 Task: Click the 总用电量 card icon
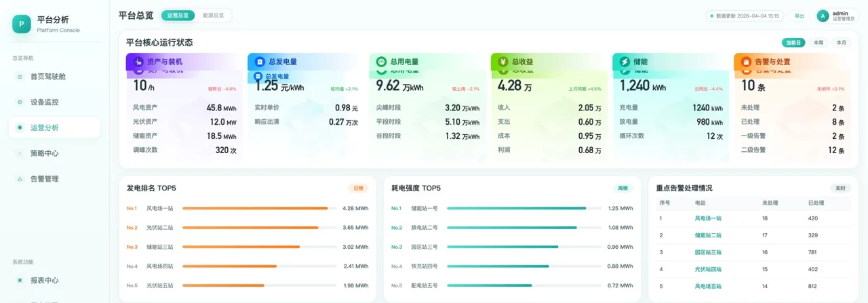(381, 62)
